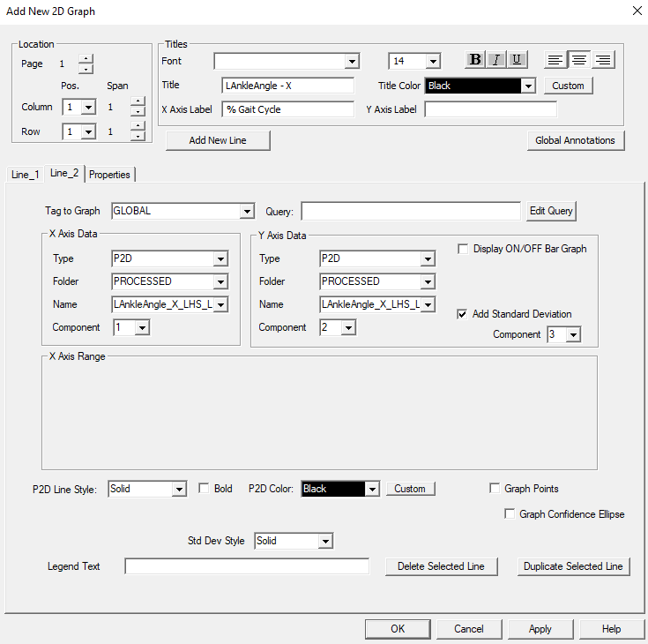The height and width of the screenshot is (644, 648).
Task: Center-align the title text
Action: pyautogui.click(x=579, y=60)
